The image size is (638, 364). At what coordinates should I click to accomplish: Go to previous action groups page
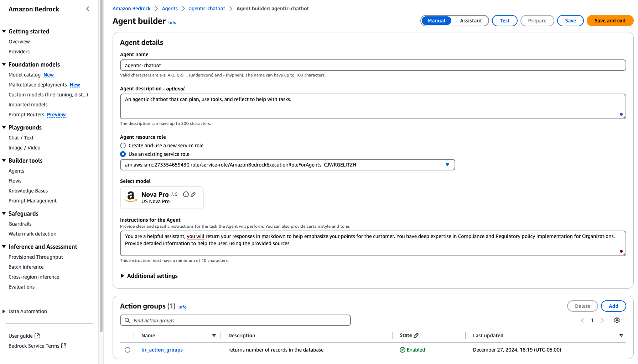[582, 320]
